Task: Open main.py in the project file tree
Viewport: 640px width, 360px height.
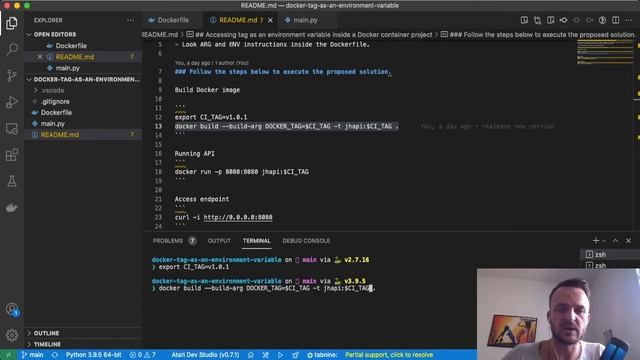Action: [53, 123]
